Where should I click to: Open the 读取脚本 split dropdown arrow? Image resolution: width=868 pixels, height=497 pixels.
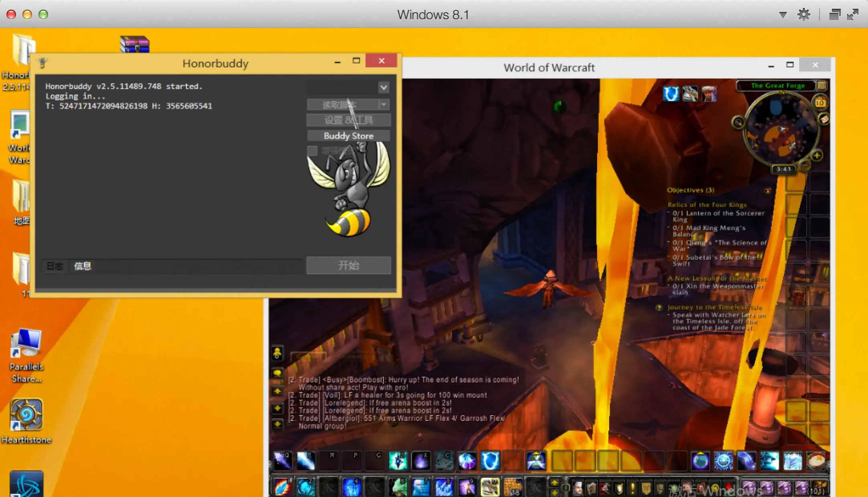tap(384, 105)
